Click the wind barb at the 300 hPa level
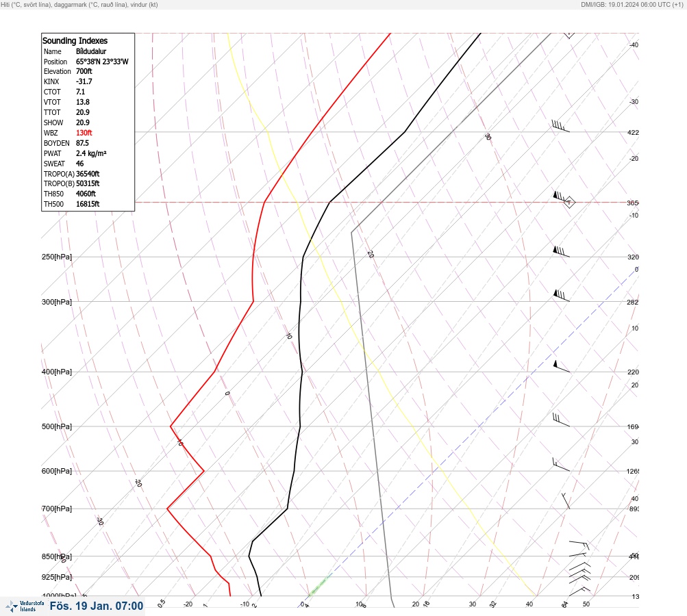 click(x=561, y=296)
